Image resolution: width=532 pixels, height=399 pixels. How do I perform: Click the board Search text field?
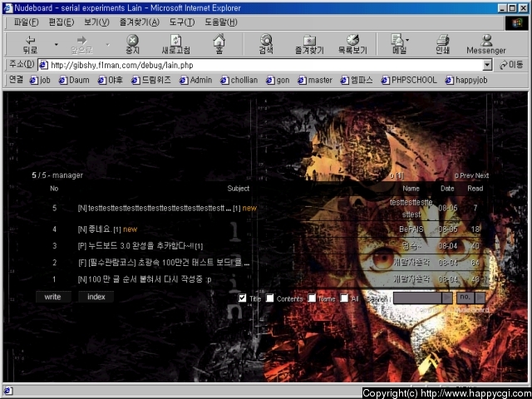(417, 298)
